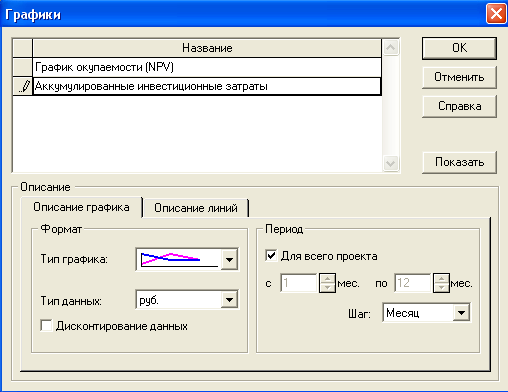Image resolution: width=508 pixels, height=392 pixels.
Task: Click the руб. data type field
Action: (179, 300)
